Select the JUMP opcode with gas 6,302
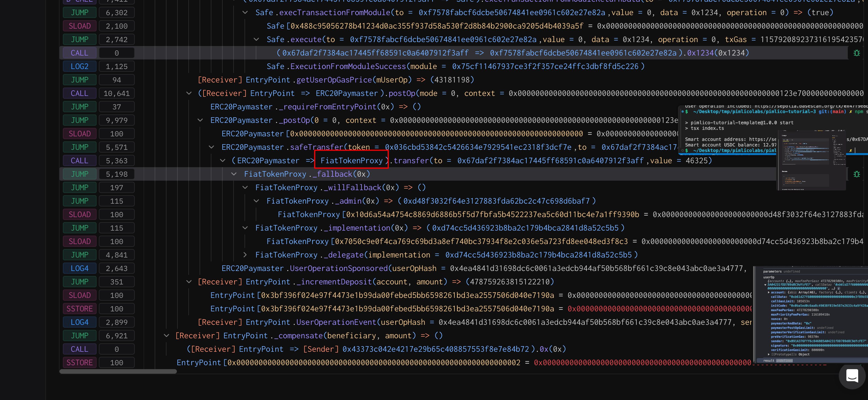 tap(79, 12)
